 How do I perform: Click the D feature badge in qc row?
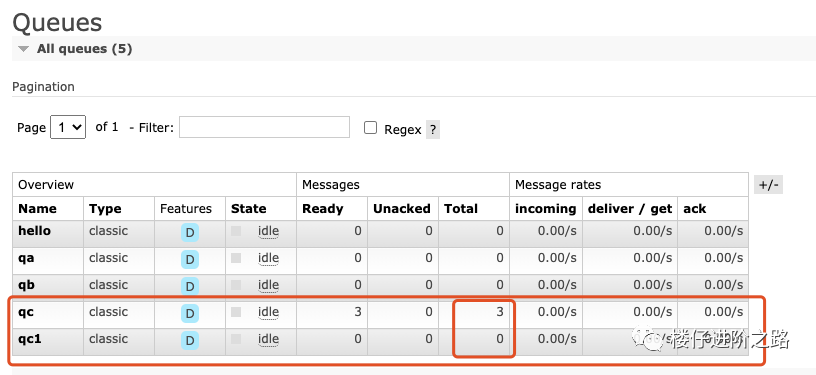pyautogui.click(x=189, y=313)
